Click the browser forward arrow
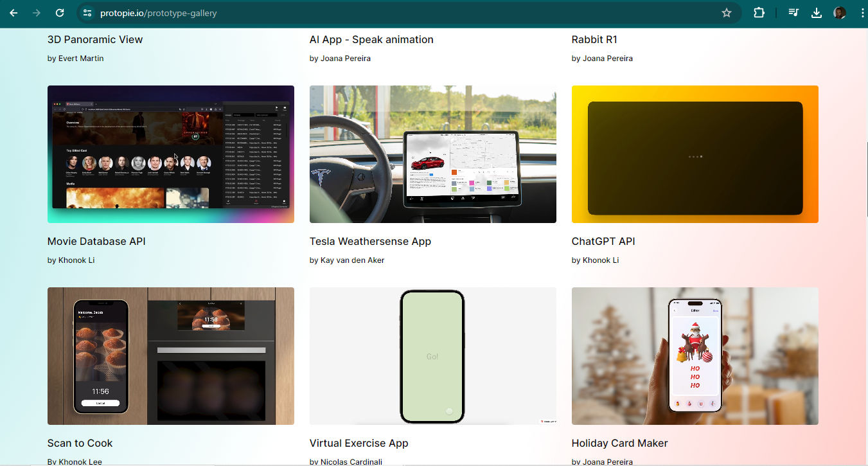Image resolution: width=868 pixels, height=466 pixels. pyautogui.click(x=37, y=12)
